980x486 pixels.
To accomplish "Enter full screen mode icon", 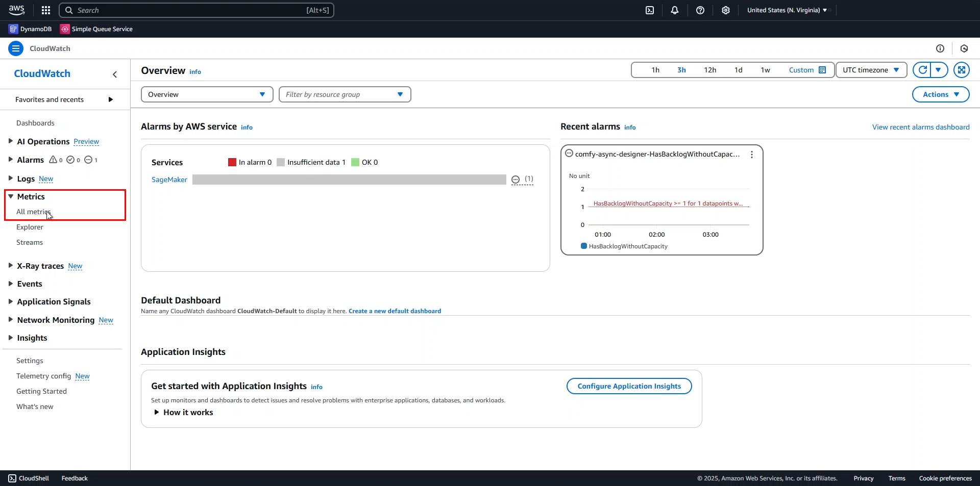I will tap(962, 70).
